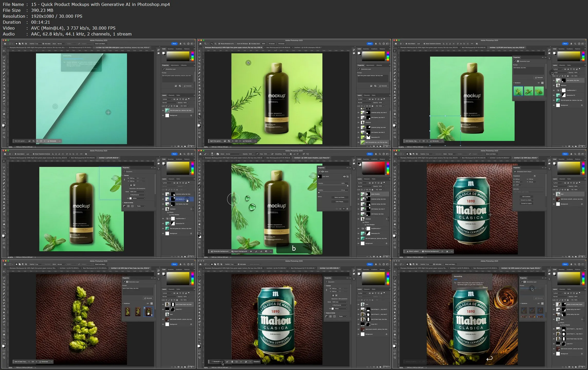This screenshot has width=588, height=370.
Task: Open the 8 Bits/Channel dropdown in Generative Fill cursor frame
Action: point(339,305)
